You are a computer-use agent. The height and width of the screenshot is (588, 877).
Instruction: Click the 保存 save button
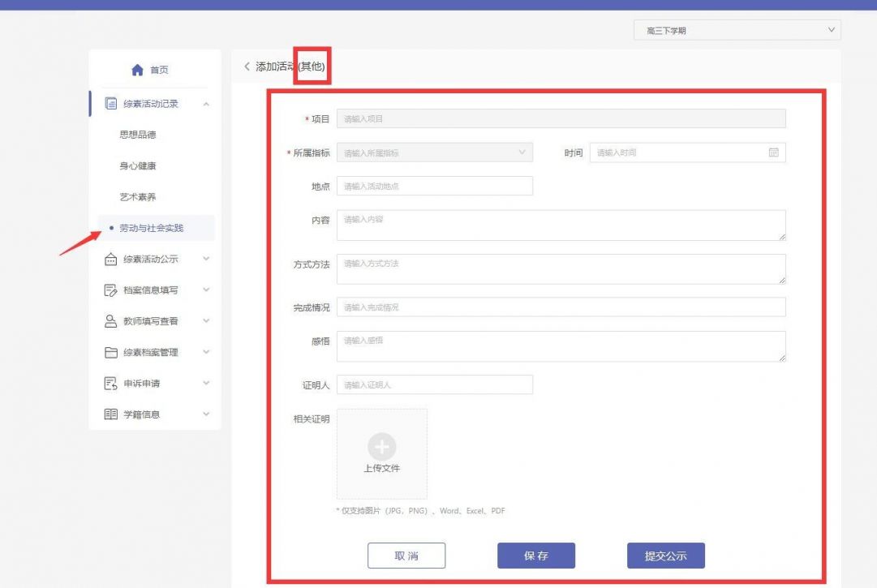coord(536,555)
